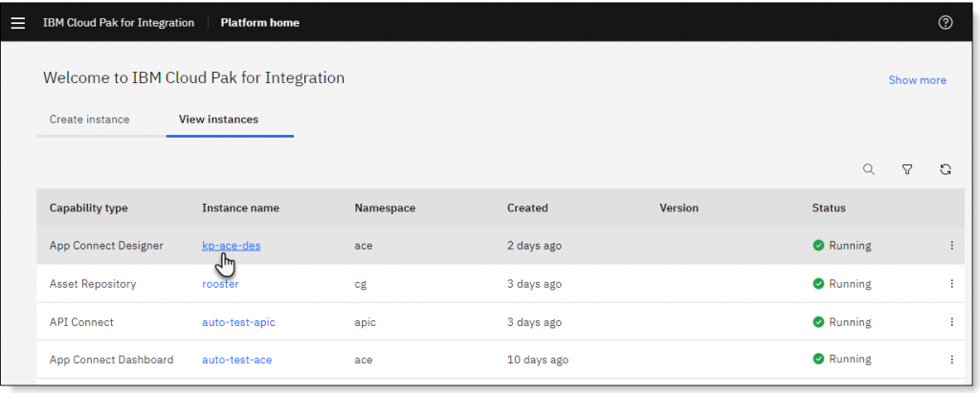Refresh the instances table
This screenshot has width=980, height=393.
point(946,169)
